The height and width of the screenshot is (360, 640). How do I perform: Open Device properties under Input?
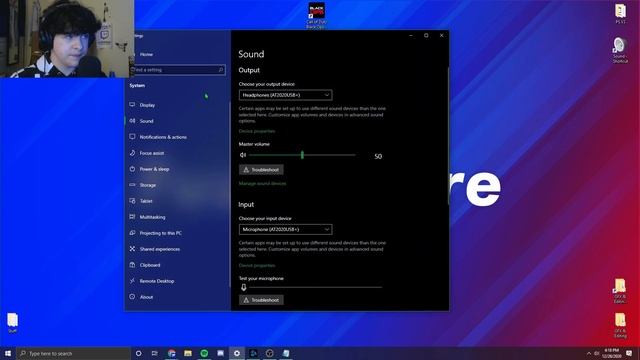[257, 266]
